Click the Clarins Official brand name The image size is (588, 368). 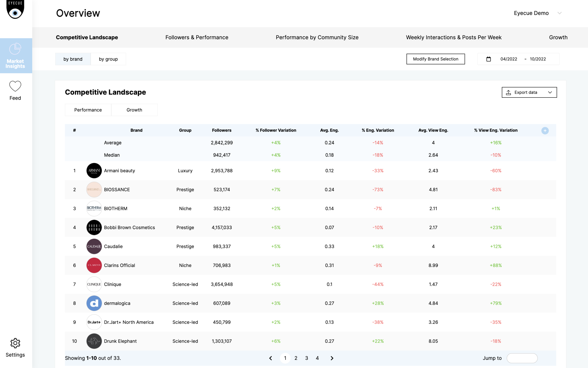click(119, 265)
